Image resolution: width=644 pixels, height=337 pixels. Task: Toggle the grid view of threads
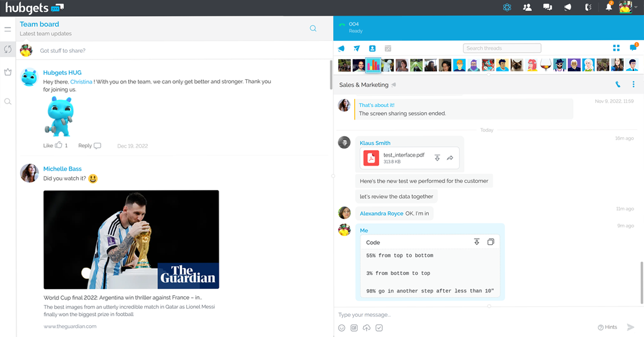pos(617,48)
